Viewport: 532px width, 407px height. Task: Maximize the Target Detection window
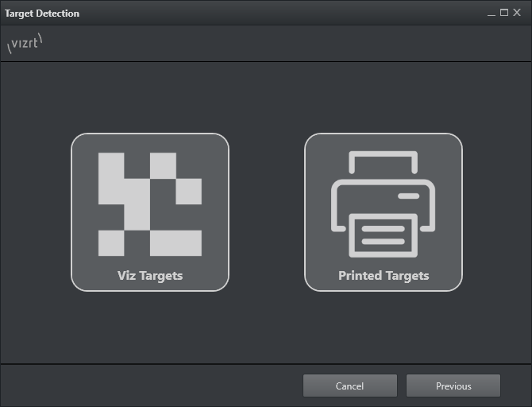[504, 13]
